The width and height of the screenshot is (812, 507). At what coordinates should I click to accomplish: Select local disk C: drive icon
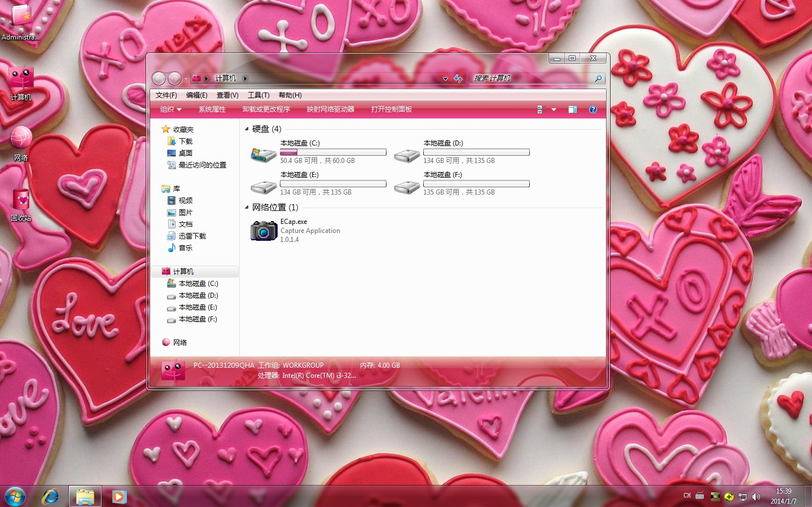point(263,154)
